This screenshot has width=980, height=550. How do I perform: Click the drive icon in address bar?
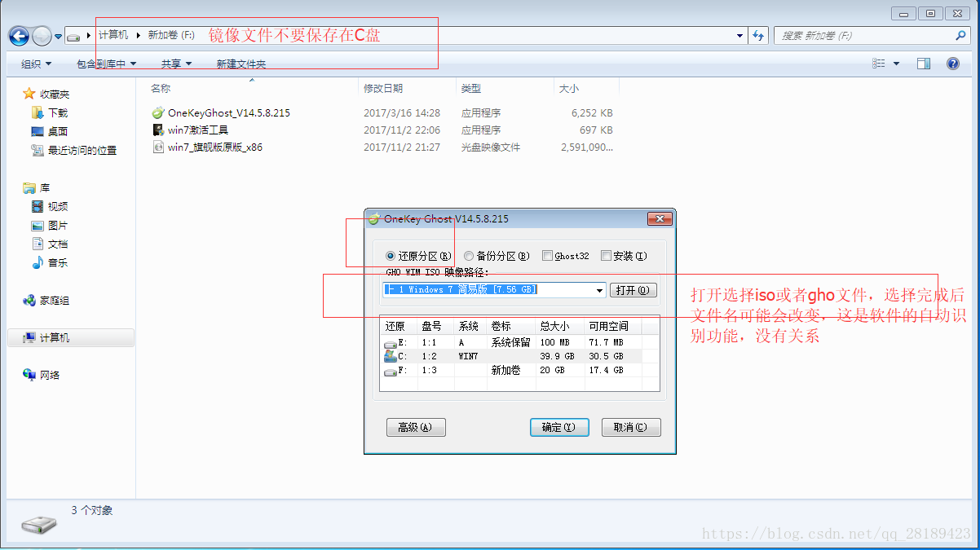[74, 37]
